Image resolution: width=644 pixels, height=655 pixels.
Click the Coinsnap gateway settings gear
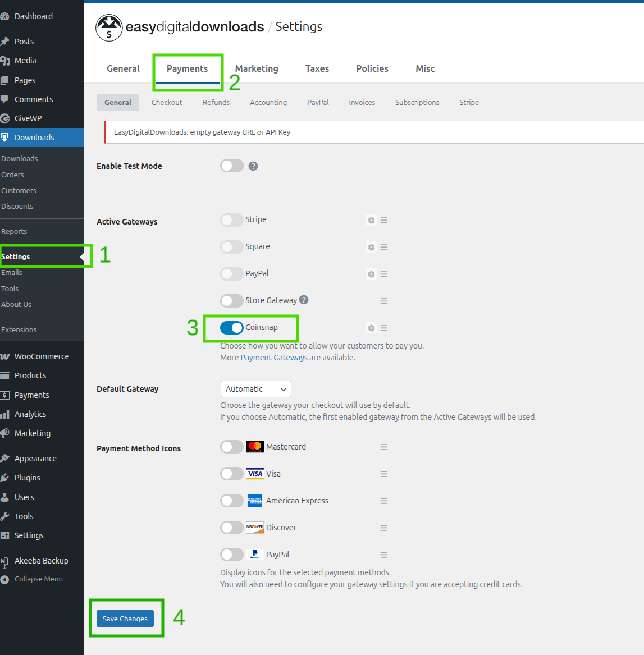(371, 328)
